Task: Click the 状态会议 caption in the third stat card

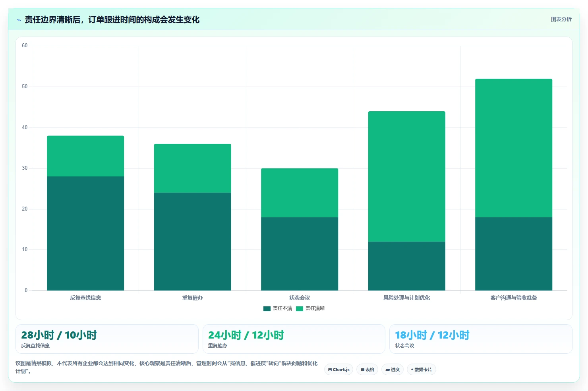Action: [404, 346]
